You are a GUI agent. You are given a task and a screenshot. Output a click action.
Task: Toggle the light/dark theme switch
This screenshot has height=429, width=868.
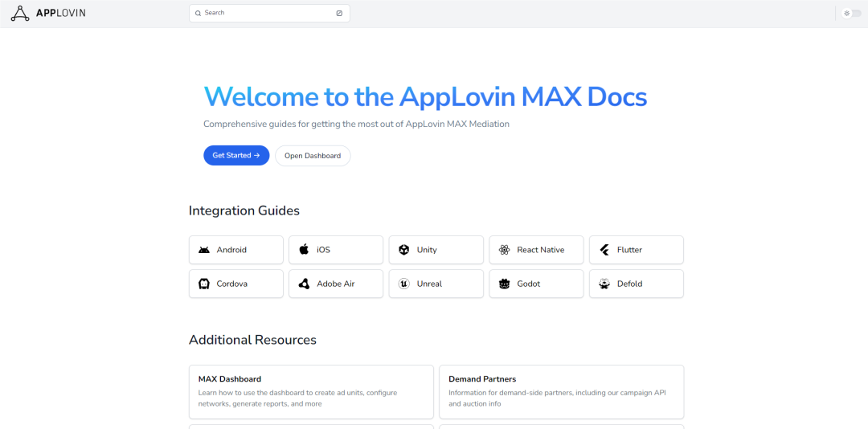tap(851, 14)
